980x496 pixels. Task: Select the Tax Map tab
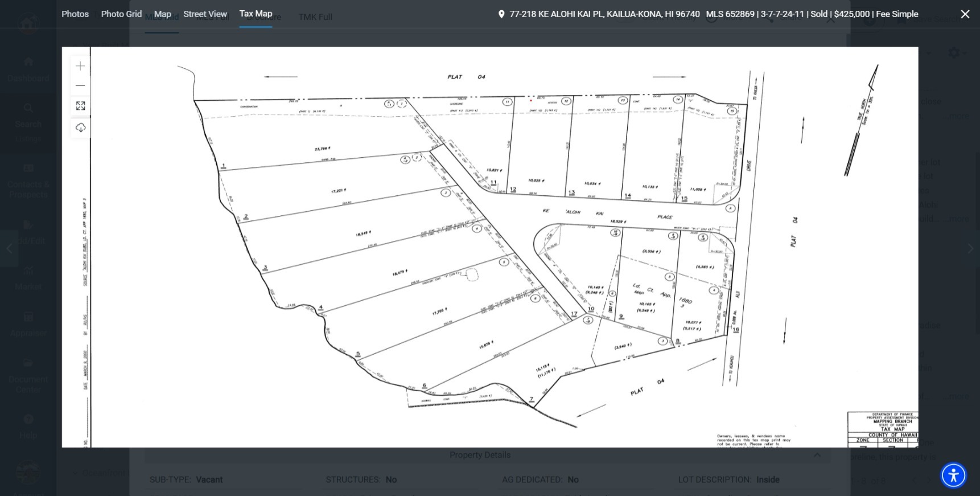click(x=256, y=14)
